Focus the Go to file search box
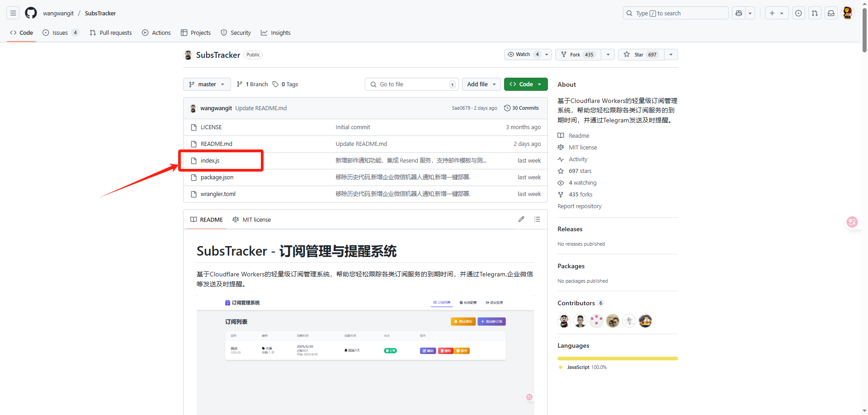The height and width of the screenshot is (415, 868). (411, 84)
